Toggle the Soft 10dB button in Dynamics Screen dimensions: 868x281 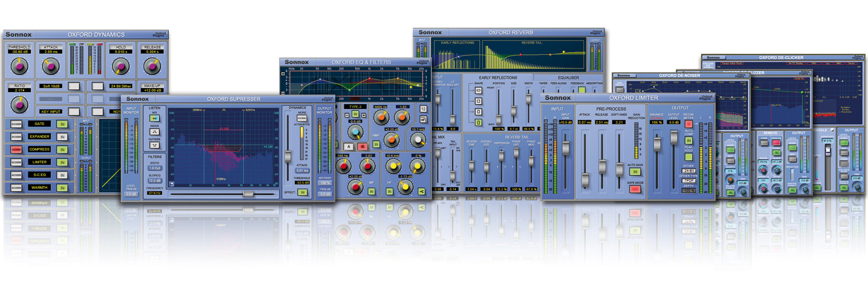pos(74,86)
